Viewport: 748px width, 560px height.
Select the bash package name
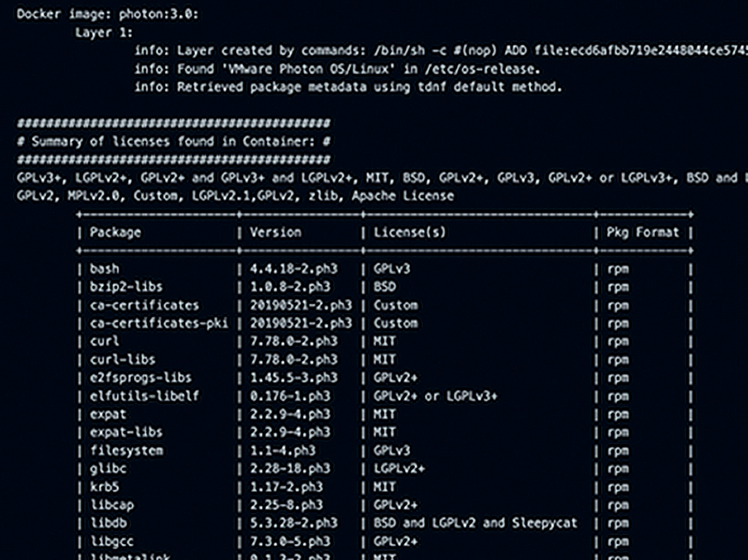pyautogui.click(x=105, y=269)
